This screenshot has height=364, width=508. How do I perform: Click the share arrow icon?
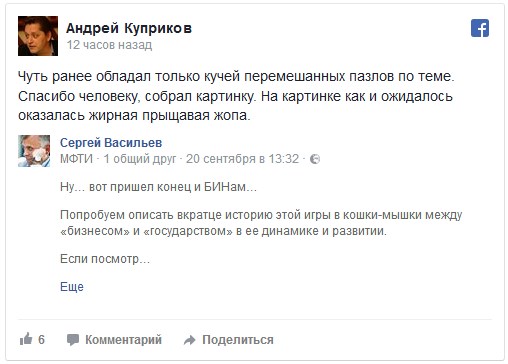pos(190,340)
